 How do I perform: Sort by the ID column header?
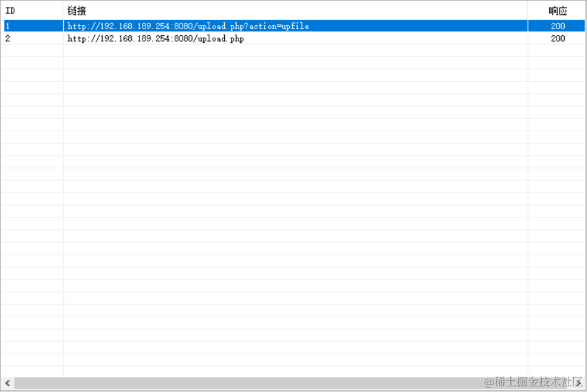pyautogui.click(x=32, y=11)
